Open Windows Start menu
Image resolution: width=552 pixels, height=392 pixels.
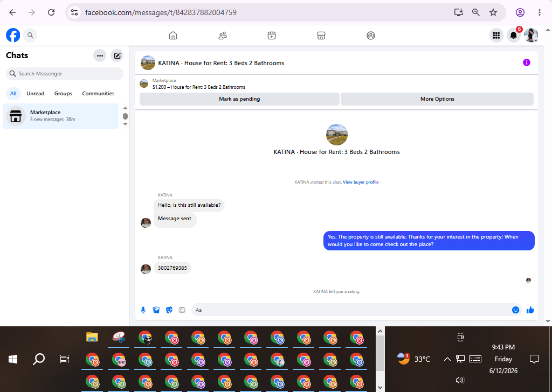13,359
